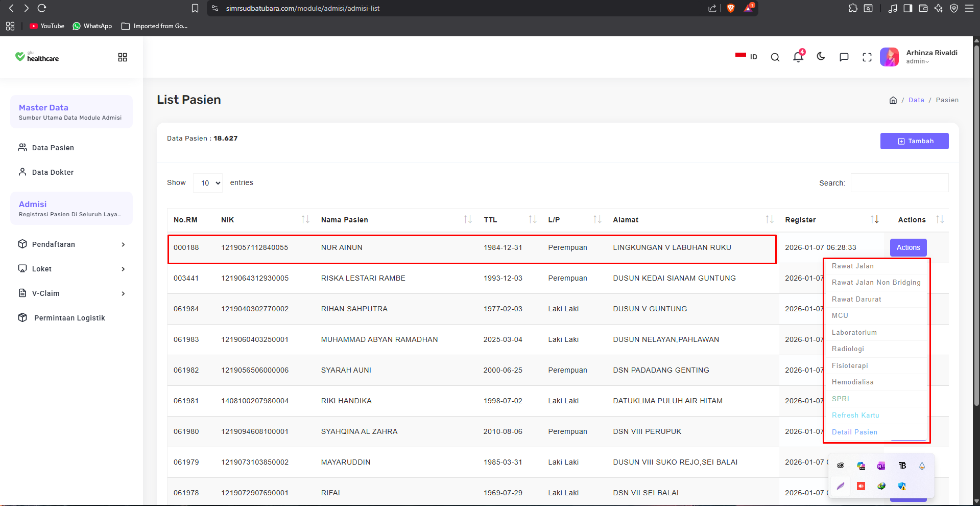Click Detail Pasien link
Image resolution: width=980 pixels, height=506 pixels.
[854, 432]
